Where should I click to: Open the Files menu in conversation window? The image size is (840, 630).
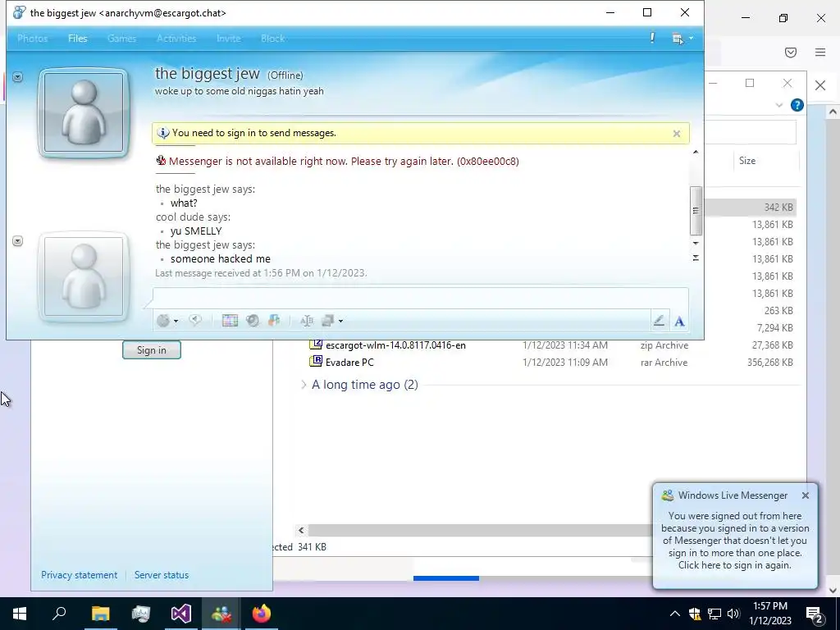pyautogui.click(x=78, y=39)
